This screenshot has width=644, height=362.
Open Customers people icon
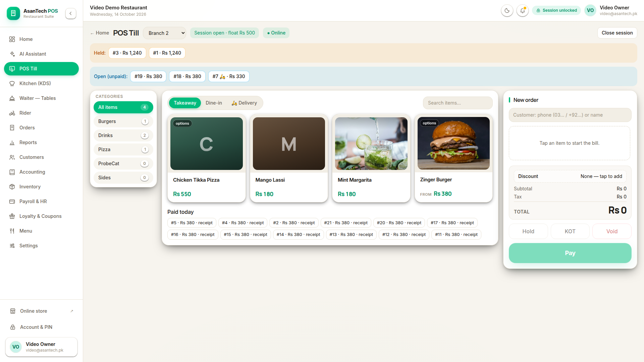pyautogui.click(x=12, y=157)
